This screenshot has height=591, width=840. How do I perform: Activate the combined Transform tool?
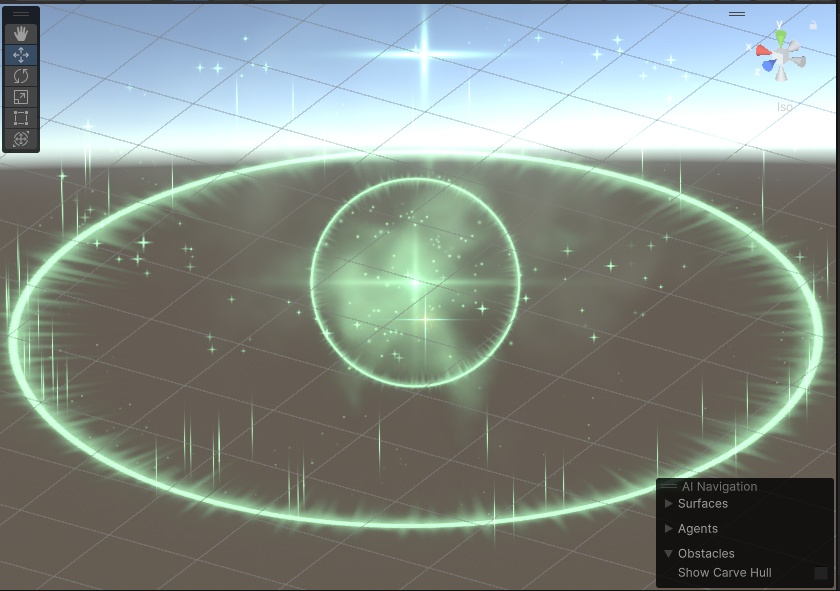22,137
